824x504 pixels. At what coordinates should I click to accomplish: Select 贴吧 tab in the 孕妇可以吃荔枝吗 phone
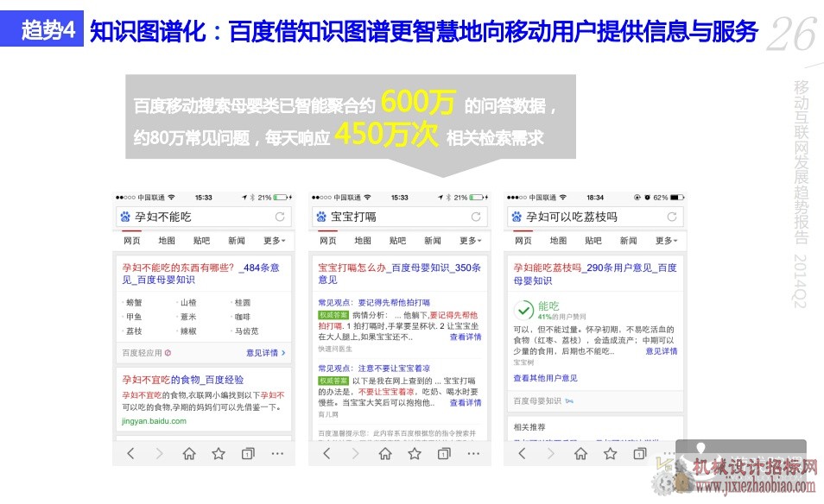[593, 241]
